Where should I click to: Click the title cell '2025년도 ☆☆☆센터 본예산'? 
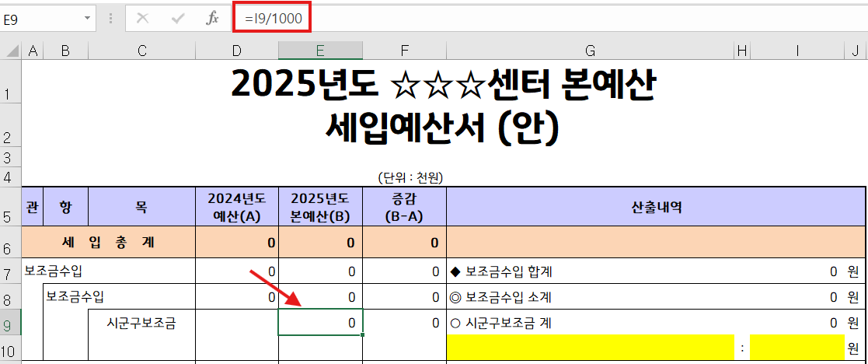[444, 84]
